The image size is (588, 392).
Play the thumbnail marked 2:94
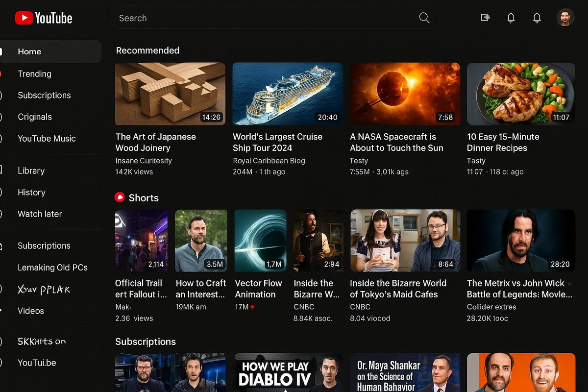(x=318, y=241)
